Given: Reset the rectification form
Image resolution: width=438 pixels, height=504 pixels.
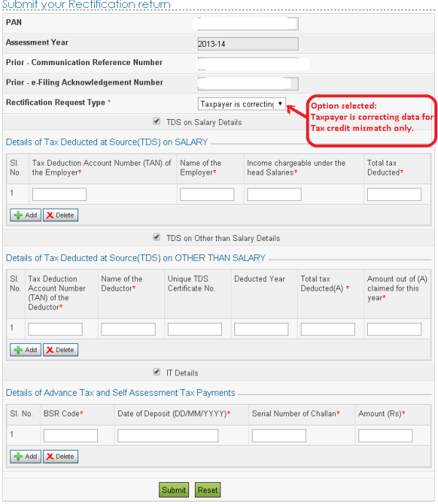Looking at the screenshot, I should pyautogui.click(x=207, y=490).
